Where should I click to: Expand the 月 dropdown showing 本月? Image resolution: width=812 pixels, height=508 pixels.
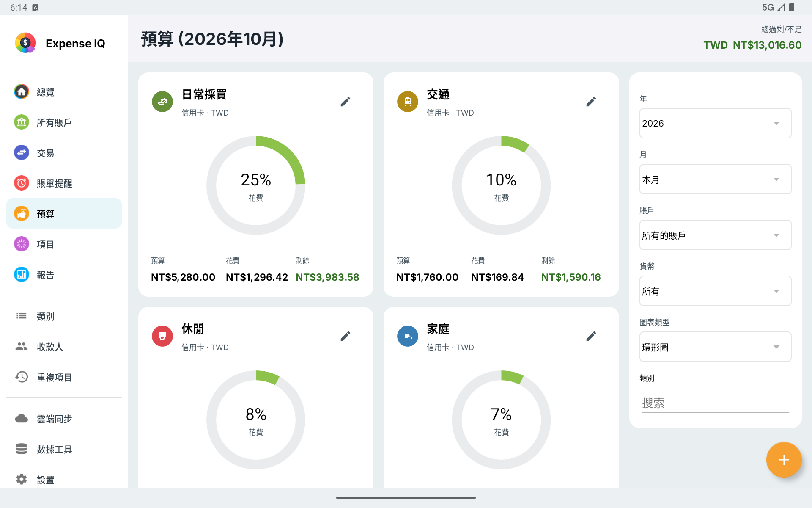pyautogui.click(x=715, y=179)
